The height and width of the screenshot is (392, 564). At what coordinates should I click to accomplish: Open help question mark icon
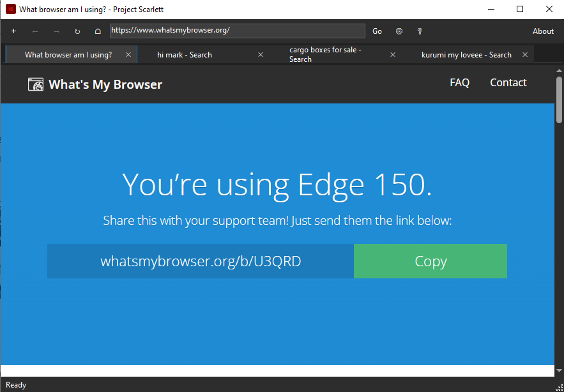coord(420,31)
